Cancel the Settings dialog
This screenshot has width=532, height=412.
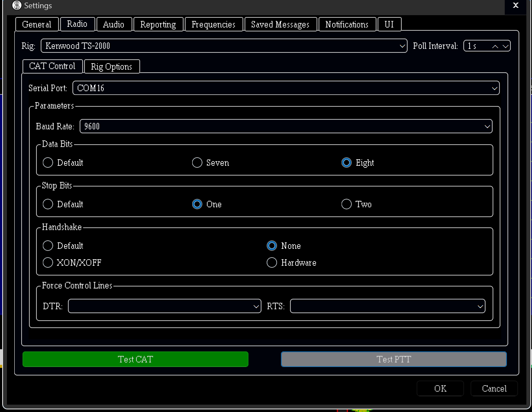(494, 389)
